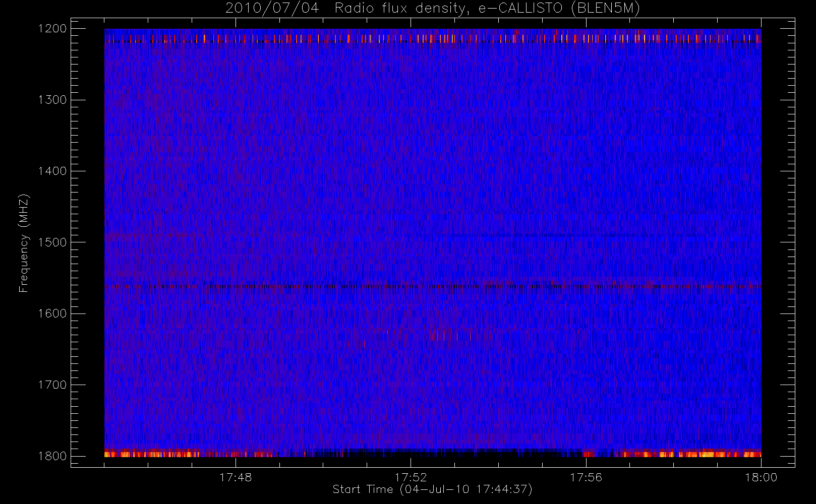Click the 1500 frequency tick label
The image size is (816, 504).
click(x=52, y=242)
